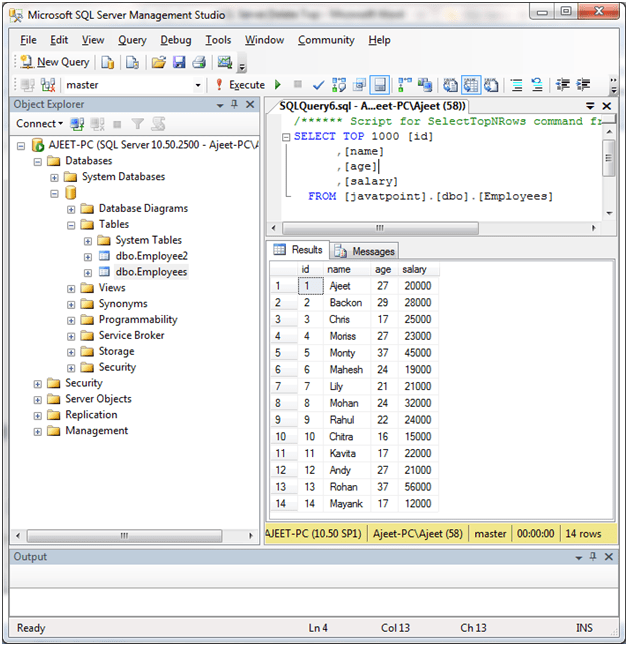
Task: Click the salary column header
Action: pyautogui.click(x=417, y=269)
